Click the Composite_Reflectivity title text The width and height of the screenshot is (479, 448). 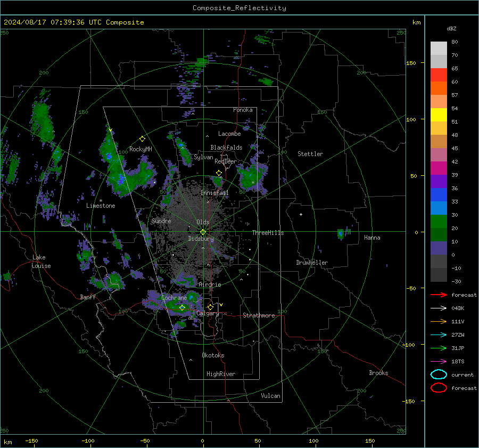tap(239, 8)
